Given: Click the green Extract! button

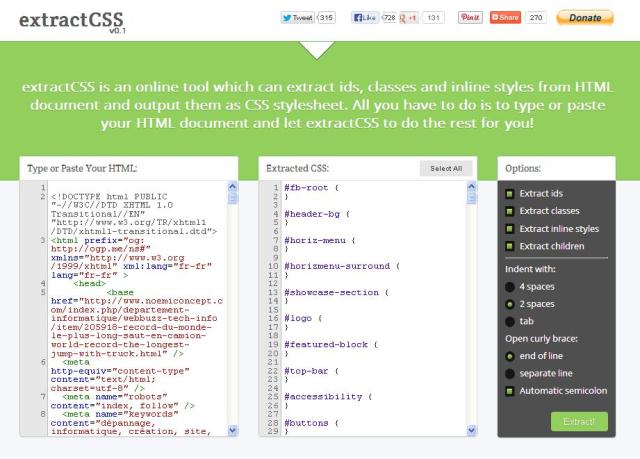Looking at the screenshot, I should [x=579, y=421].
